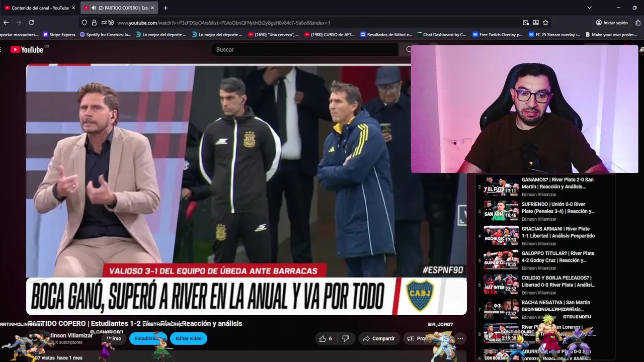The image size is (644, 362).
Task: Like the video with thumbs up
Action: pos(326,338)
